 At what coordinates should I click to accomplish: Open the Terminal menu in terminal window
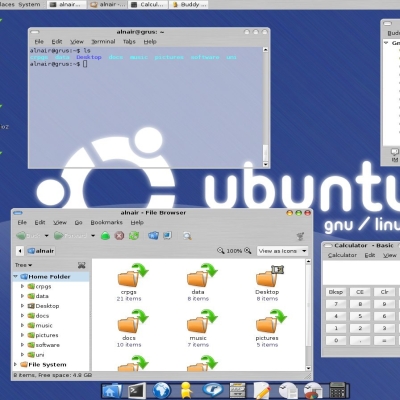pyautogui.click(x=103, y=42)
